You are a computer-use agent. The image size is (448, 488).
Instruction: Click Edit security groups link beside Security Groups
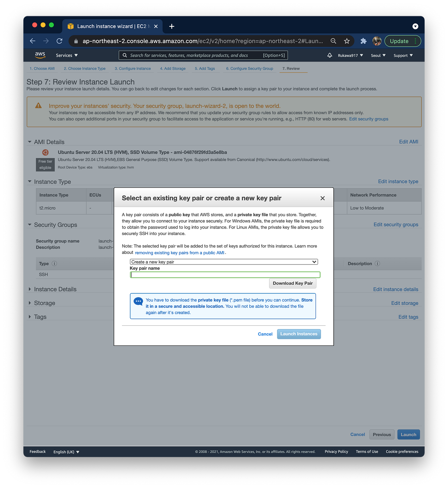pyautogui.click(x=396, y=224)
